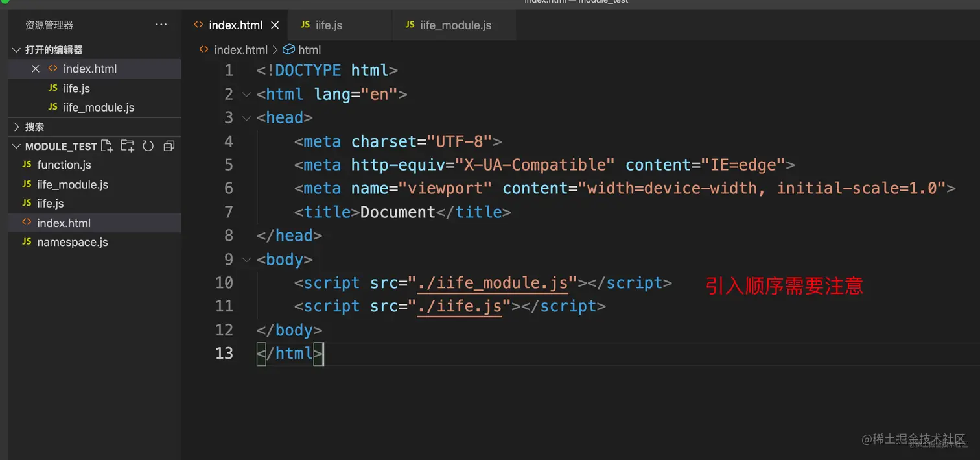Click the "viewport" name value
The image size is (980, 460).
click(x=445, y=188)
